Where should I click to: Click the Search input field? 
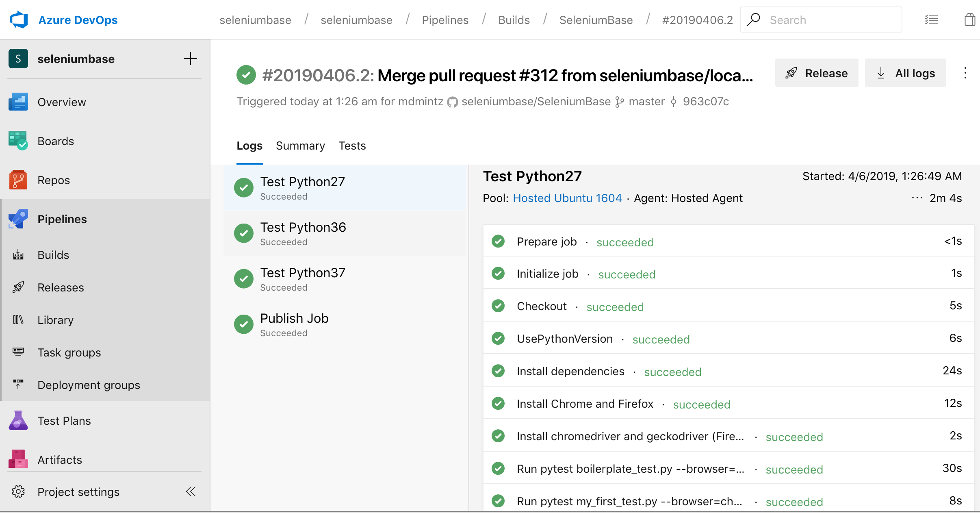[829, 20]
